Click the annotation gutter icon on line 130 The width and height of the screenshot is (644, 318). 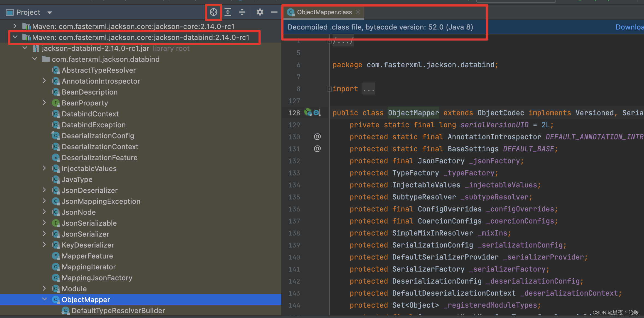tap(317, 137)
